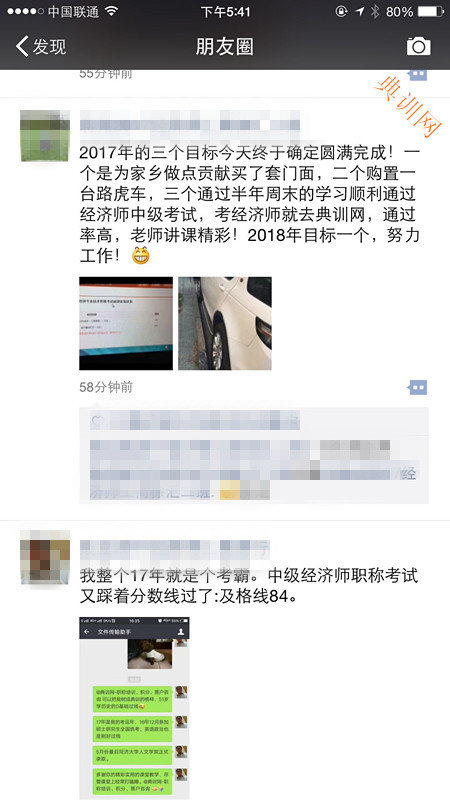Open the second poster's blurred name link
Image resolution: width=450 pixels, height=800 pixels.
[174, 549]
